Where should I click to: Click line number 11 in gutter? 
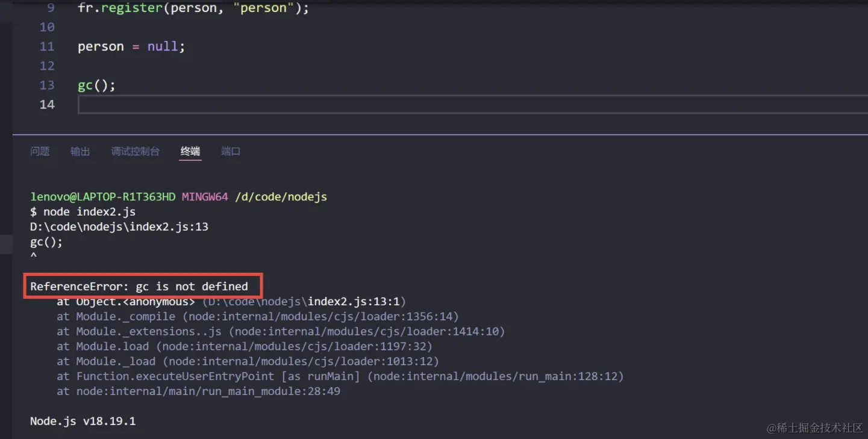click(47, 46)
